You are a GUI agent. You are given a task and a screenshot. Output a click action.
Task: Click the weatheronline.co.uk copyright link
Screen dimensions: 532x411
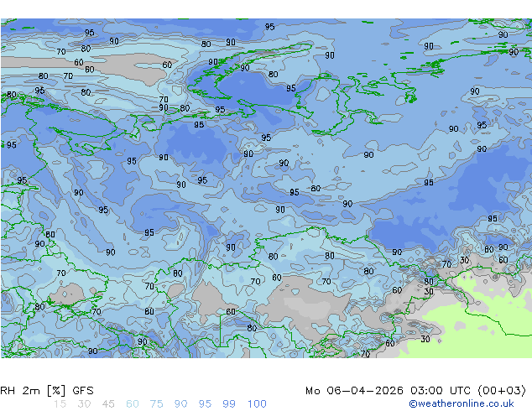tap(462, 403)
